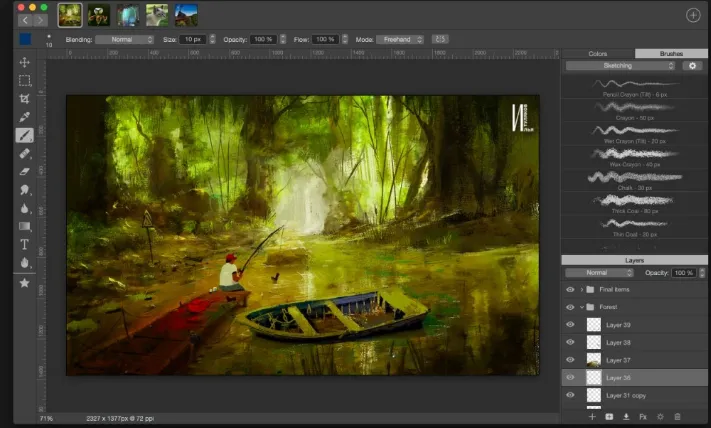Collapse the Forest layer group
Viewport: 711px width, 428px height.
582,307
